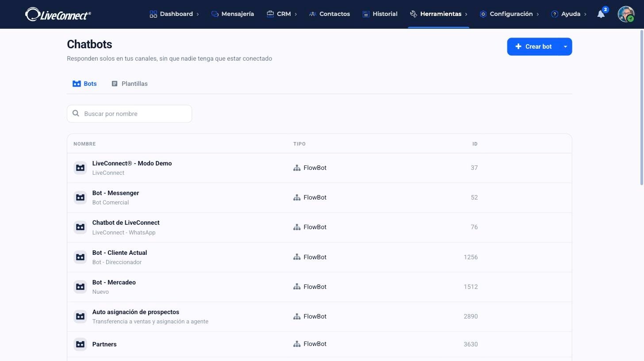This screenshot has height=361, width=644.
Task: Click the bot icon for Chatbot de LiveConnect
Action: pos(80,227)
